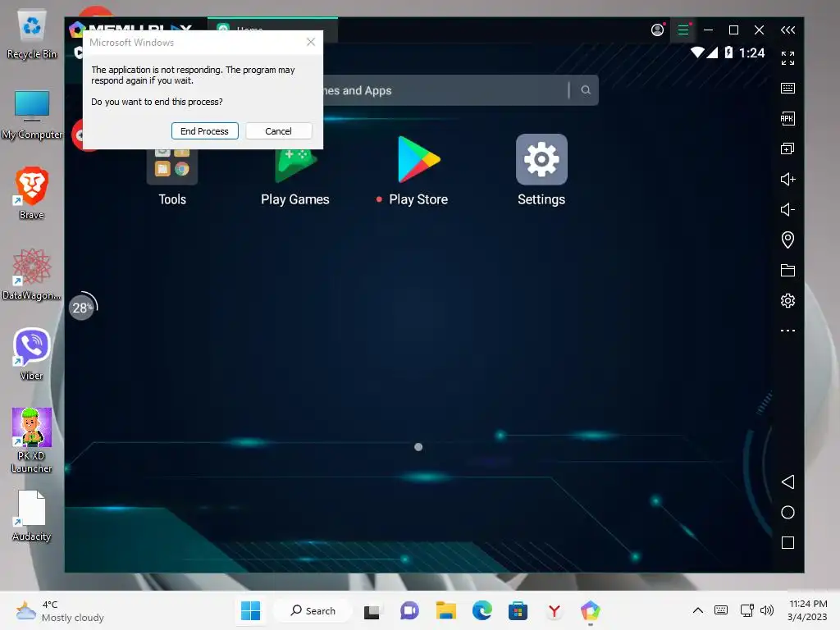The height and width of the screenshot is (630, 840).
Task: Click the volume up icon
Action: [787, 179]
